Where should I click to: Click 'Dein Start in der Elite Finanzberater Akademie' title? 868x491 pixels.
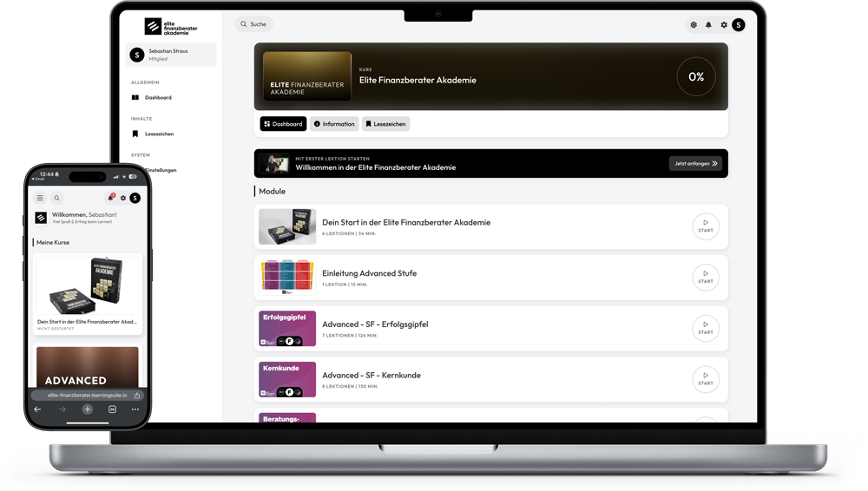click(406, 223)
